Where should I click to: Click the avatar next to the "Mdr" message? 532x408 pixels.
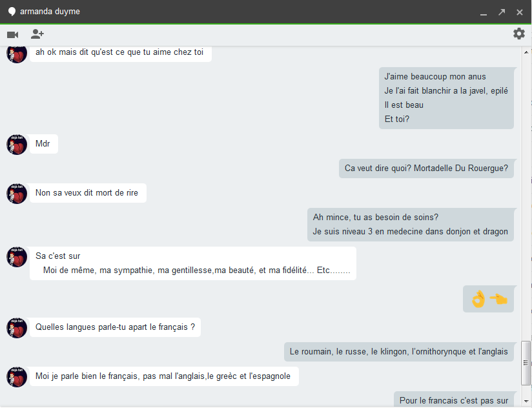click(16, 145)
